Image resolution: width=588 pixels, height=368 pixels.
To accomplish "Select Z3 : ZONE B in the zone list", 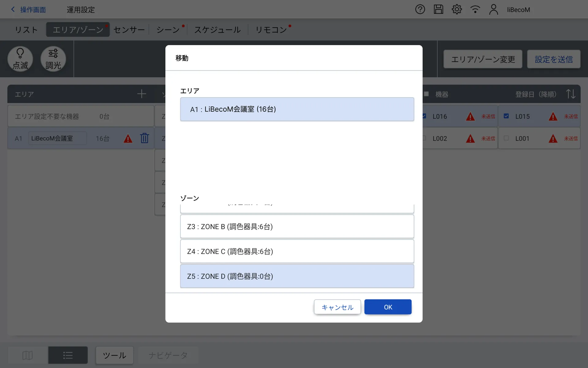I will (297, 227).
